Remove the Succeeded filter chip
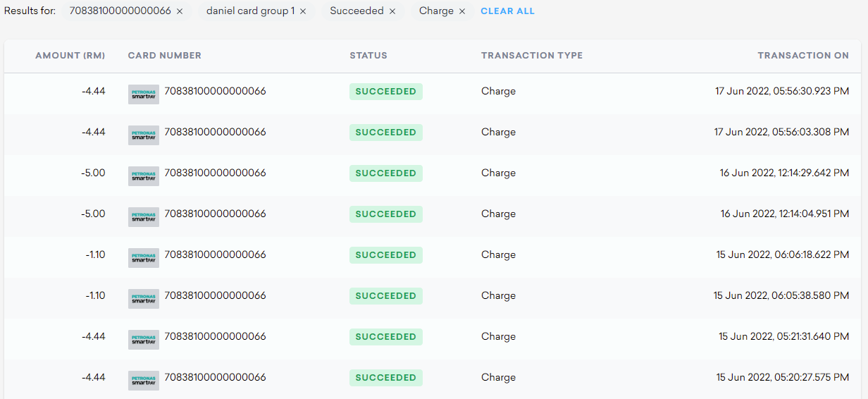 [392, 11]
